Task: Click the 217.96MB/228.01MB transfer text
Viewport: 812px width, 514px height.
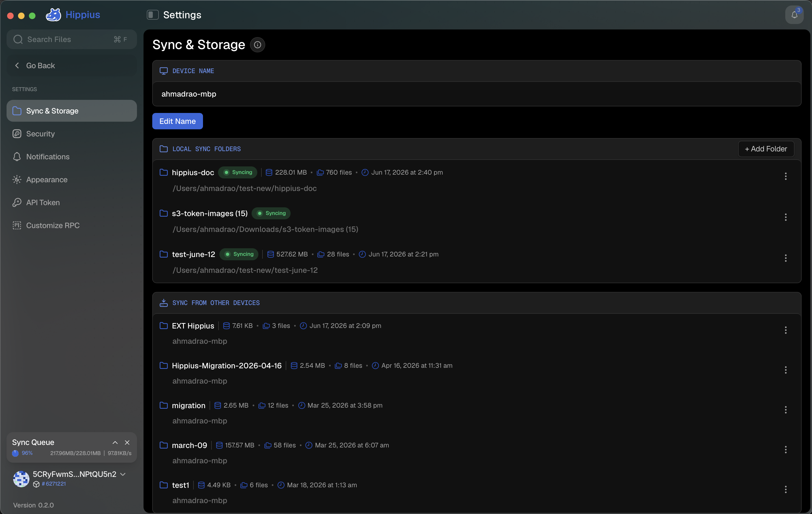Action: click(75, 453)
